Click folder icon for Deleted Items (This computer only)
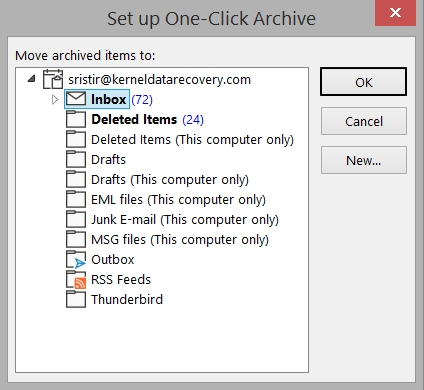 pyautogui.click(x=76, y=139)
